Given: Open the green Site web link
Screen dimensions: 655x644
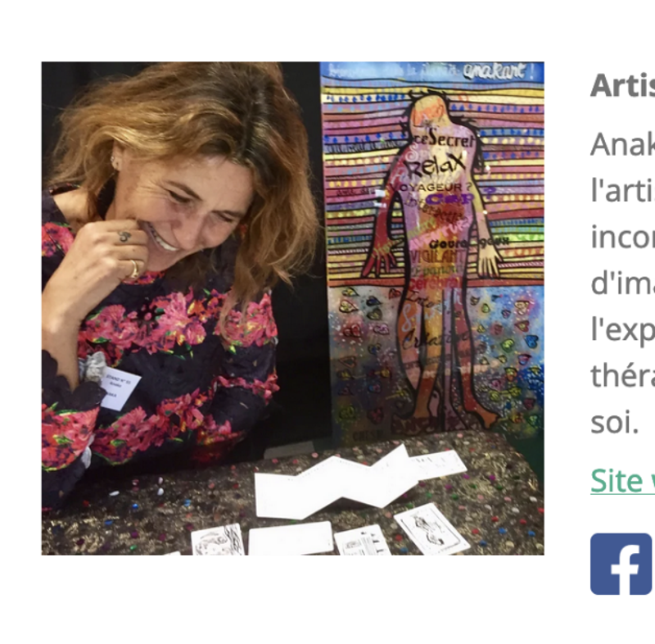Looking at the screenshot, I should [x=623, y=481].
